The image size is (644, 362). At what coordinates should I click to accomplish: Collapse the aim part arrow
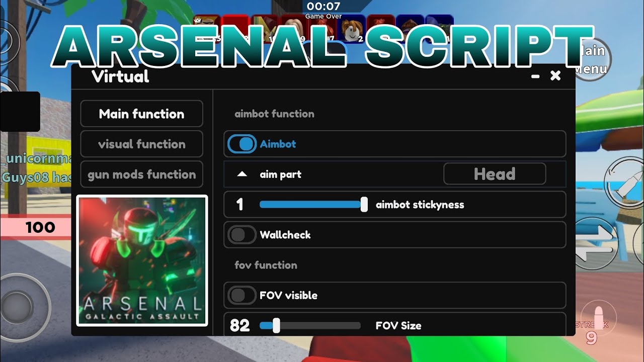tap(242, 174)
